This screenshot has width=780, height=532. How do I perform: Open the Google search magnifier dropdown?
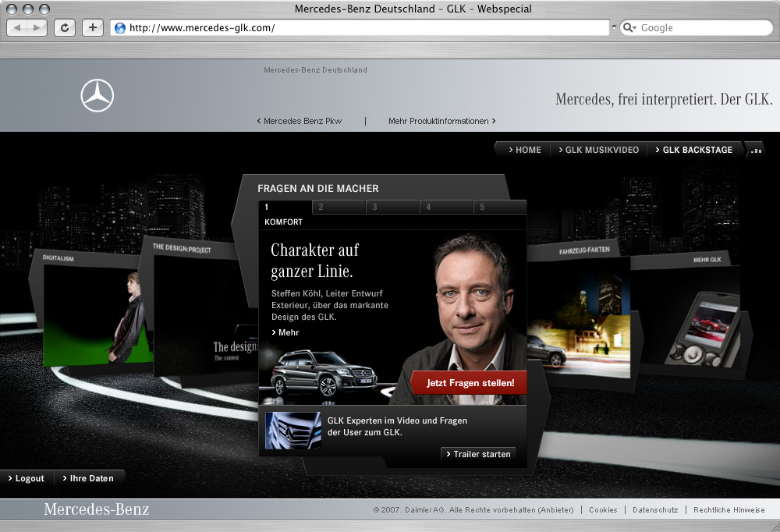[629, 28]
